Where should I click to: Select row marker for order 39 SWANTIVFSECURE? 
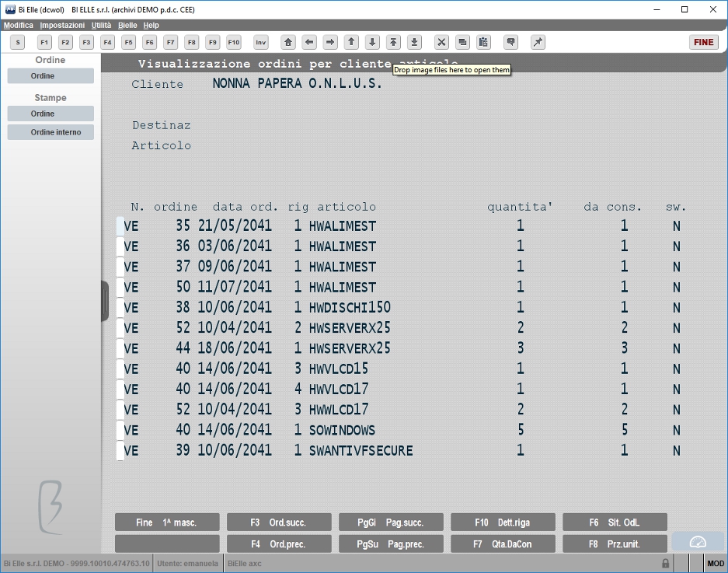(x=120, y=451)
